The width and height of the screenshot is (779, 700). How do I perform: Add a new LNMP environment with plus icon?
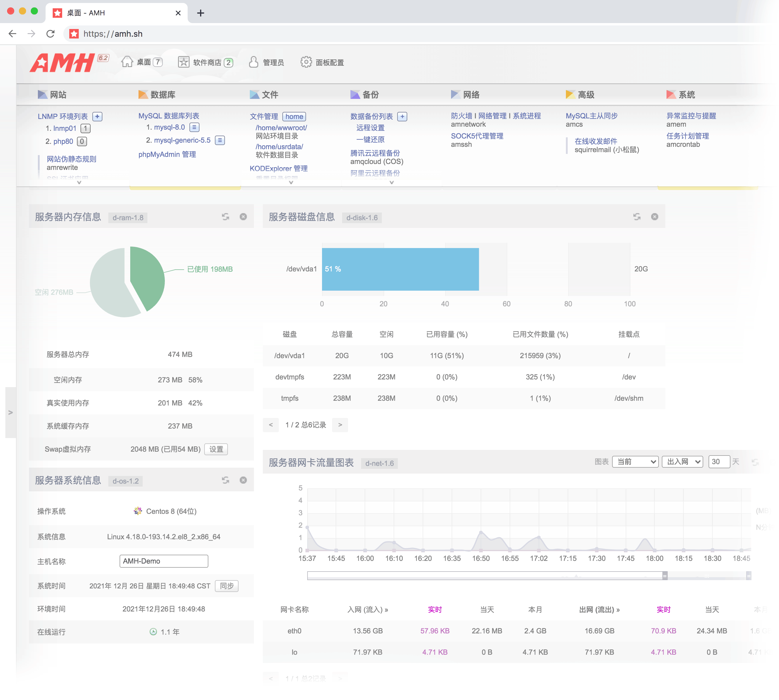[x=98, y=117]
